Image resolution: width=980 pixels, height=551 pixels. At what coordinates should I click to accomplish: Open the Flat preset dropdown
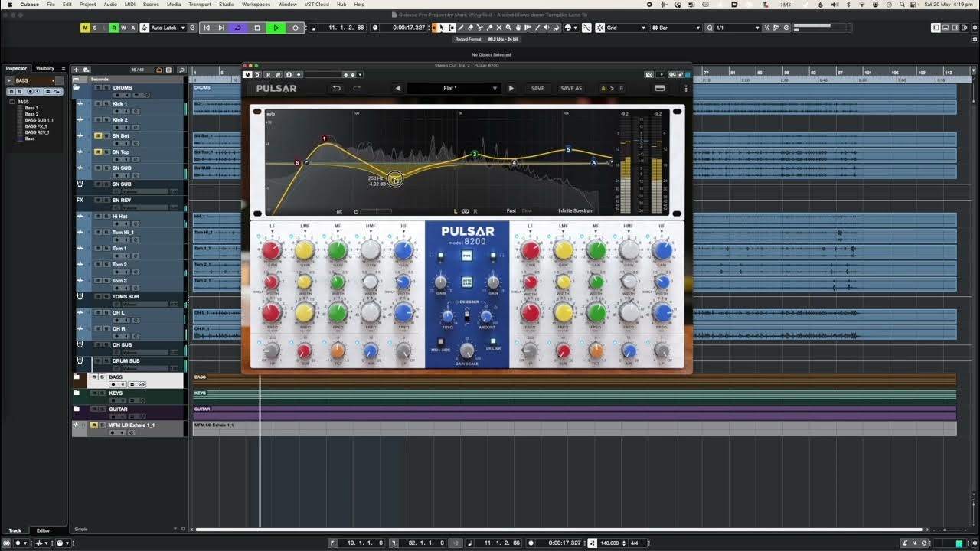(453, 88)
